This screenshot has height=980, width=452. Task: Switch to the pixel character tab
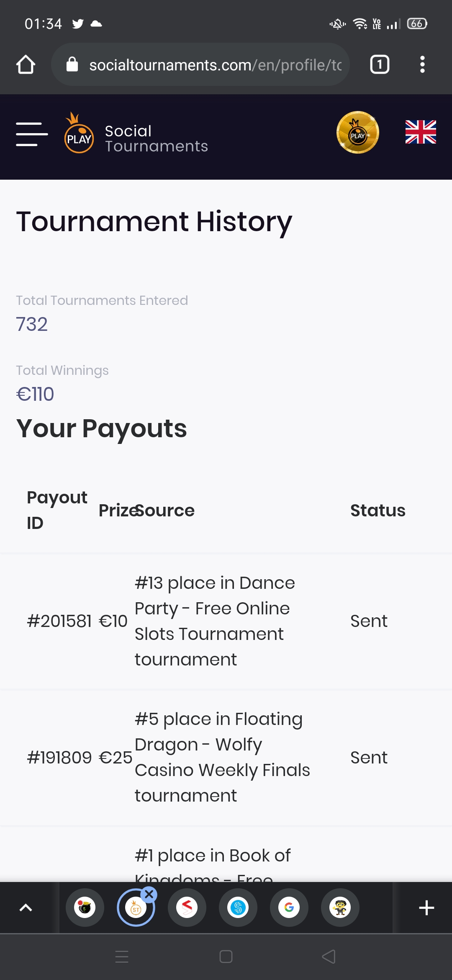340,908
